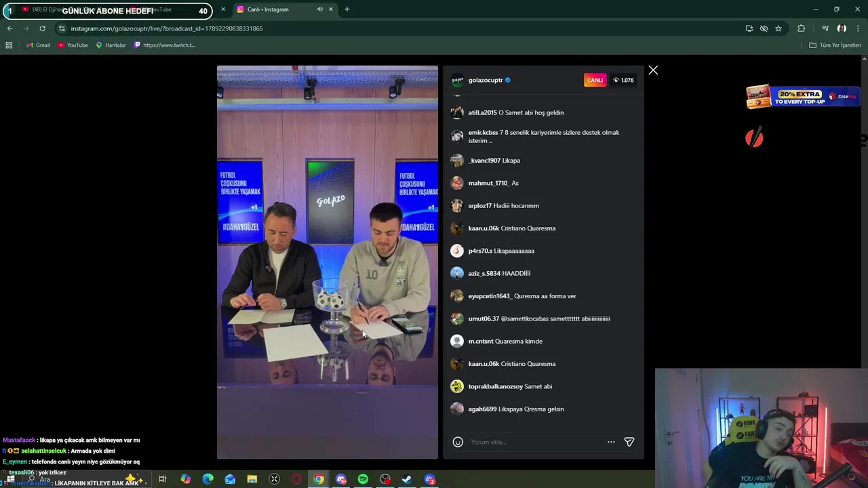The height and width of the screenshot is (488, 868).
Task: Open the Chrome profile avatar
Action: (x=842, y=28)
